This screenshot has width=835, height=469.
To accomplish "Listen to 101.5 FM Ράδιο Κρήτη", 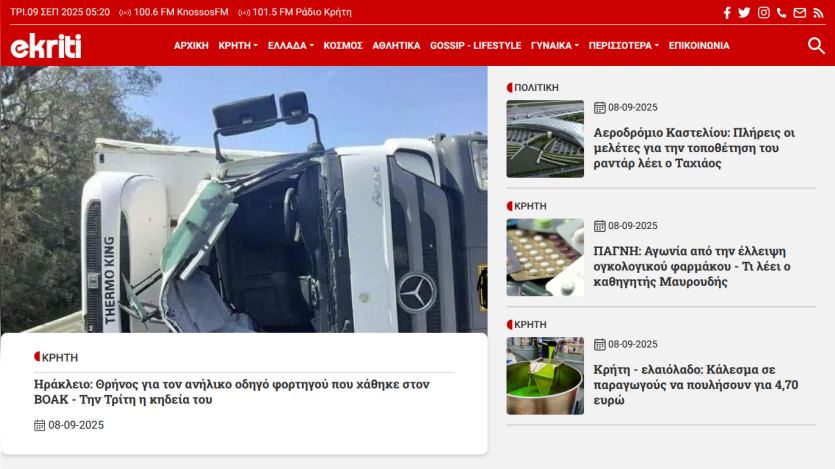I will [x=294, y=12].
